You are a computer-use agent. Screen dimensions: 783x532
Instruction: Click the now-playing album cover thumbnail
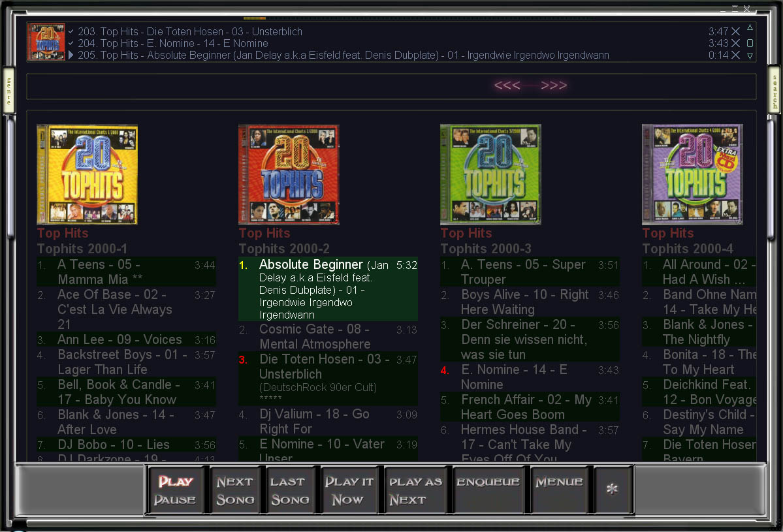pos(46,42)
